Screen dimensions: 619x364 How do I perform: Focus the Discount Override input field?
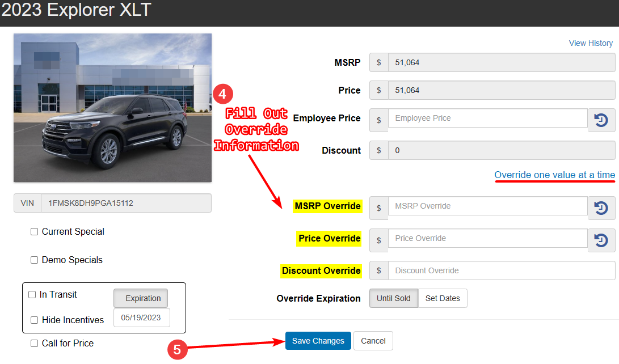[x=502, y=270]
